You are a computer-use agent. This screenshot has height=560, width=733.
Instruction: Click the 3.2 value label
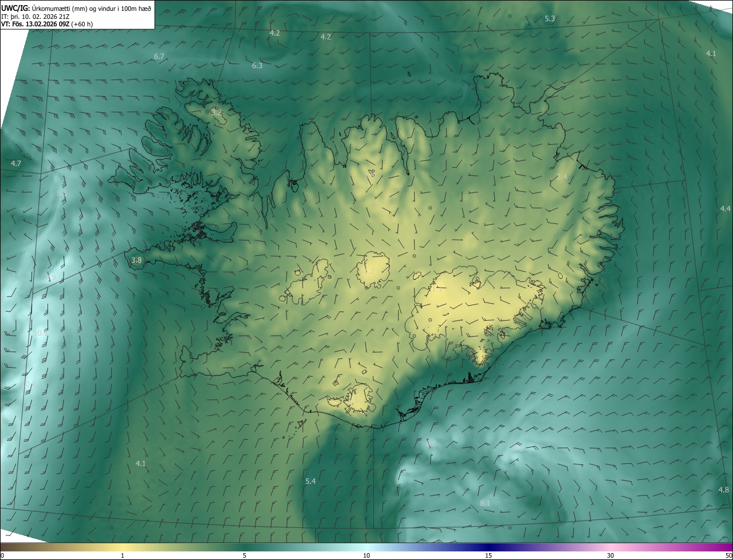(216, 113)
